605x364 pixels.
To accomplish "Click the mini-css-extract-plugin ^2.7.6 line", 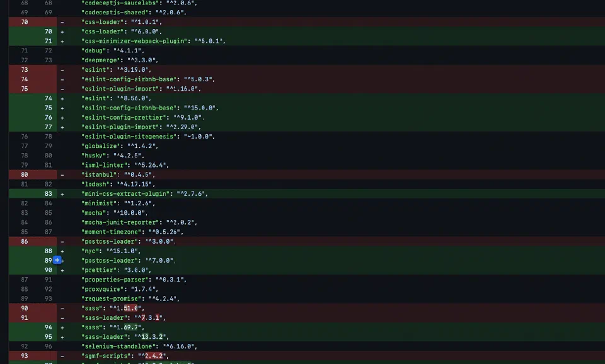I will pos(307,193).
